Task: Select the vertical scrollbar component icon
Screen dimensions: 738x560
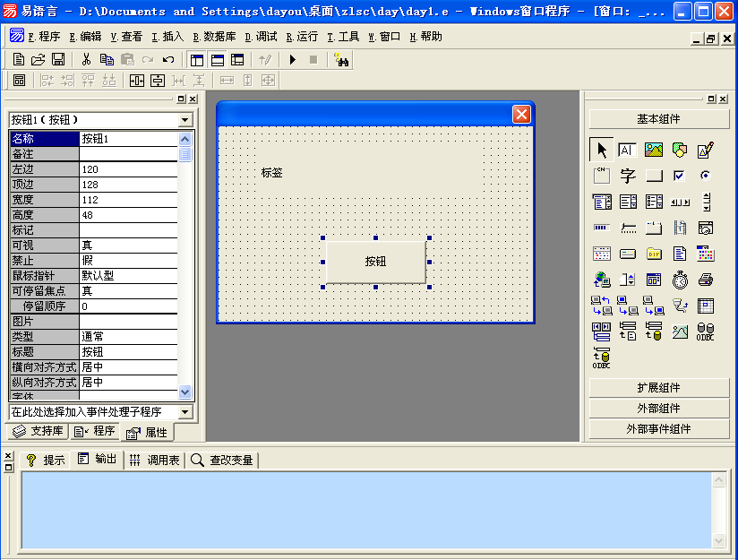Action: (706, 202)
